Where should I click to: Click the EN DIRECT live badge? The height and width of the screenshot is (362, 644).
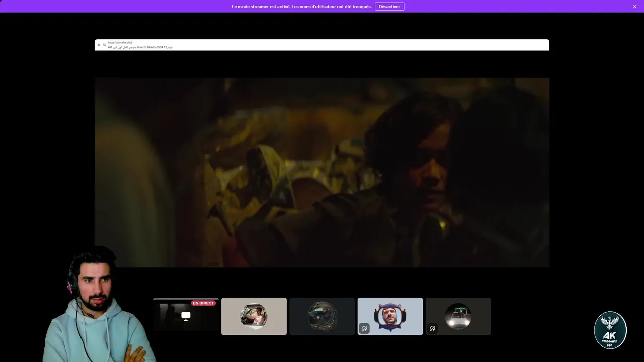pos(203,303)
